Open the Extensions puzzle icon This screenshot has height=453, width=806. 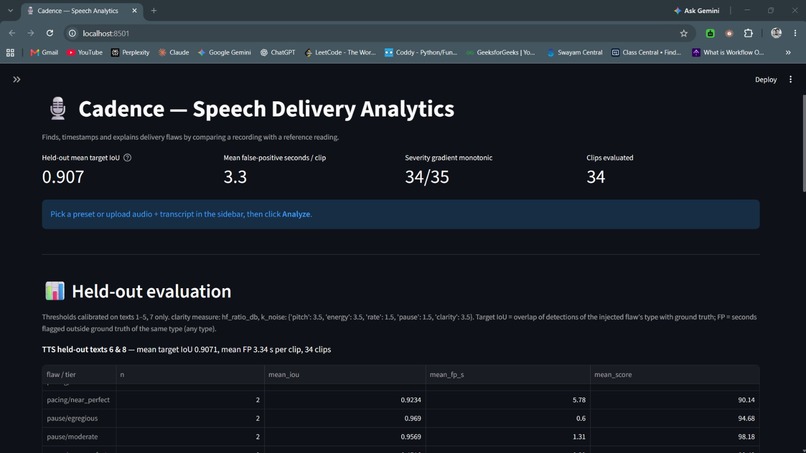click(748, 33)
